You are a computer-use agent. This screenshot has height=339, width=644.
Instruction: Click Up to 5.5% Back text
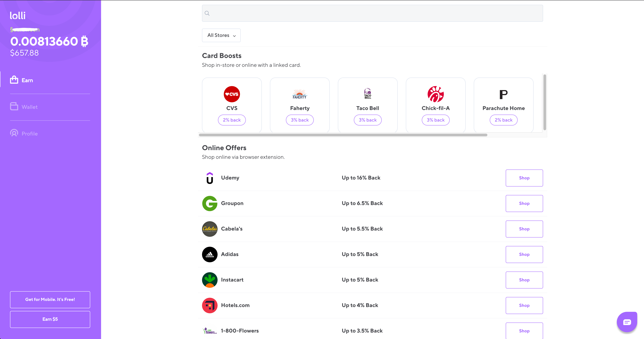[x=362, y=229]
